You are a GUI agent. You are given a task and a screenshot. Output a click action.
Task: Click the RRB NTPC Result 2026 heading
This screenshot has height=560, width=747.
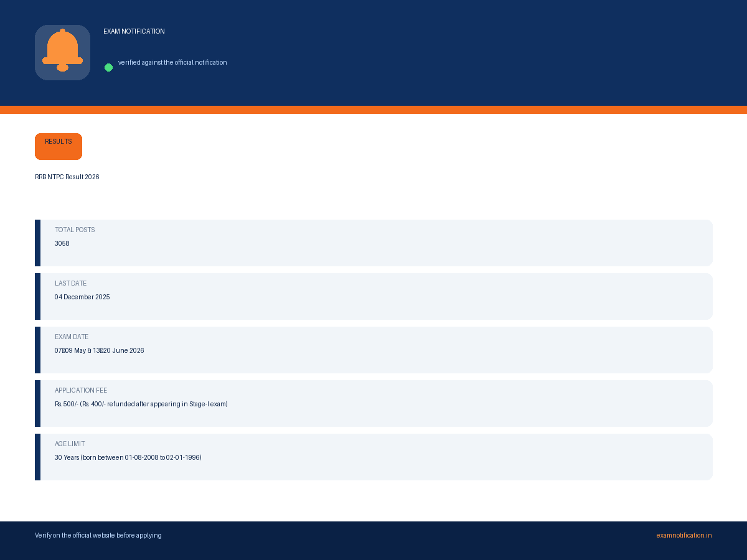click(67, 177)
